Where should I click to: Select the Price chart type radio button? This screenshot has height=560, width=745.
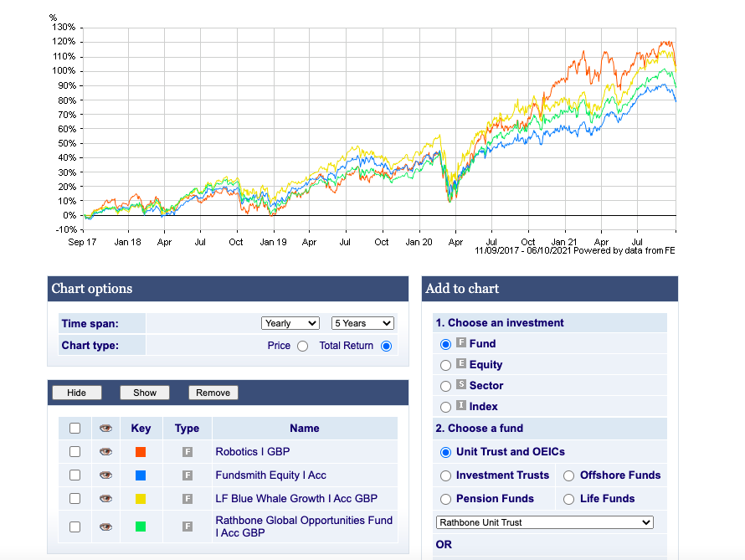coord(302,346)
